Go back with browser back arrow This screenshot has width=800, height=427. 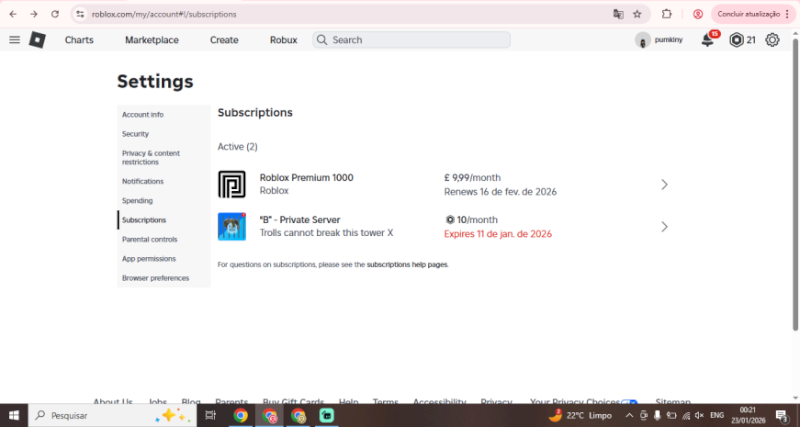point(13,14)
